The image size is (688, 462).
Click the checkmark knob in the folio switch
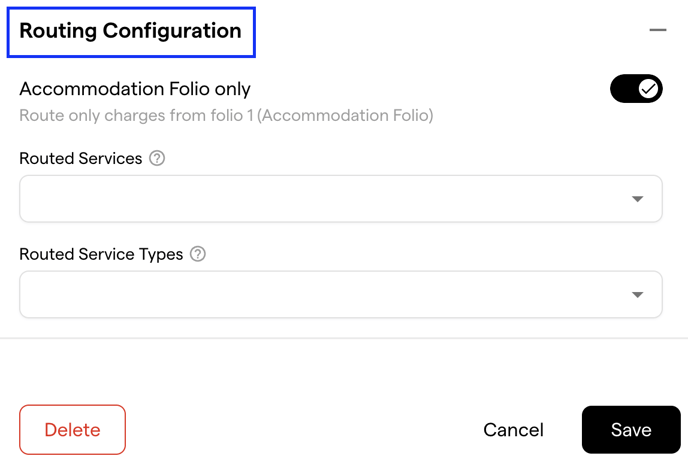pos(648,89)
